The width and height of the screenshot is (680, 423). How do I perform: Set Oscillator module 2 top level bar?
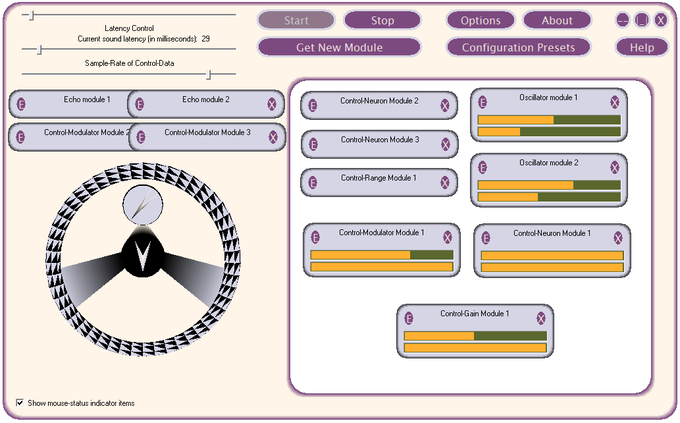tap(549, 185)
